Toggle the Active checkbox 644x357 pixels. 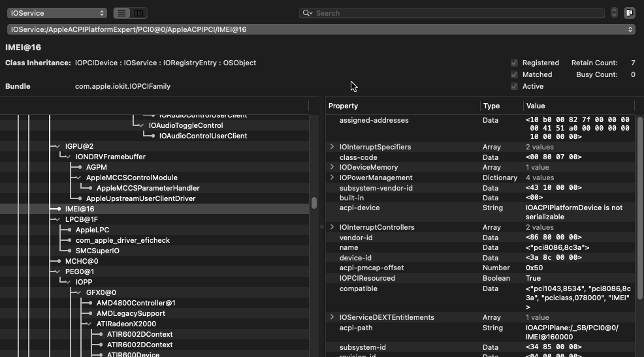(x=514, y=86)
